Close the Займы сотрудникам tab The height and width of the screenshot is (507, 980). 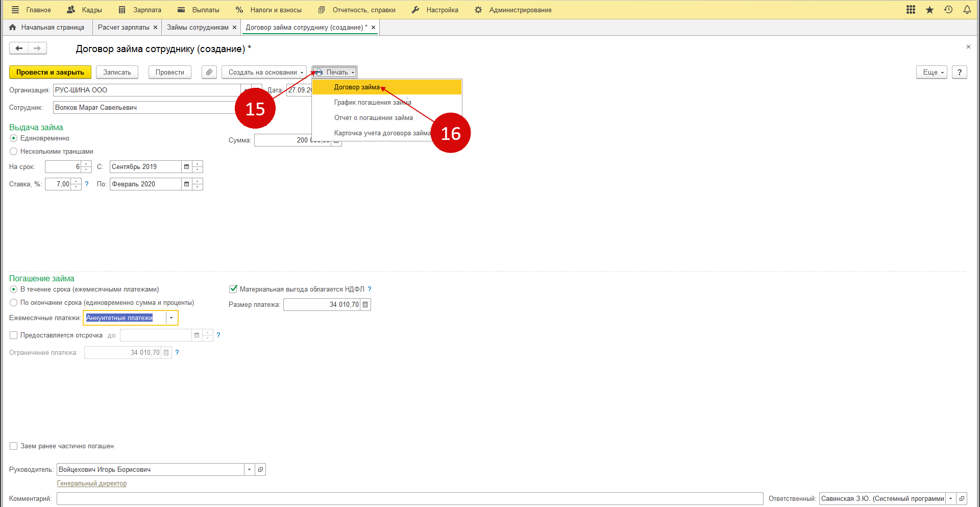pos(234,27)
